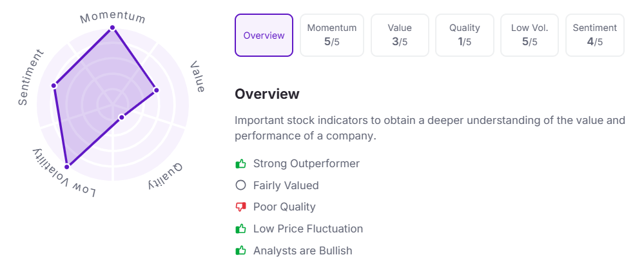Switch to the Value 3/5 tab
Image resolution: width=644 pixels, height=266 pixels.
pyautogui.click(x=400, y=36)
